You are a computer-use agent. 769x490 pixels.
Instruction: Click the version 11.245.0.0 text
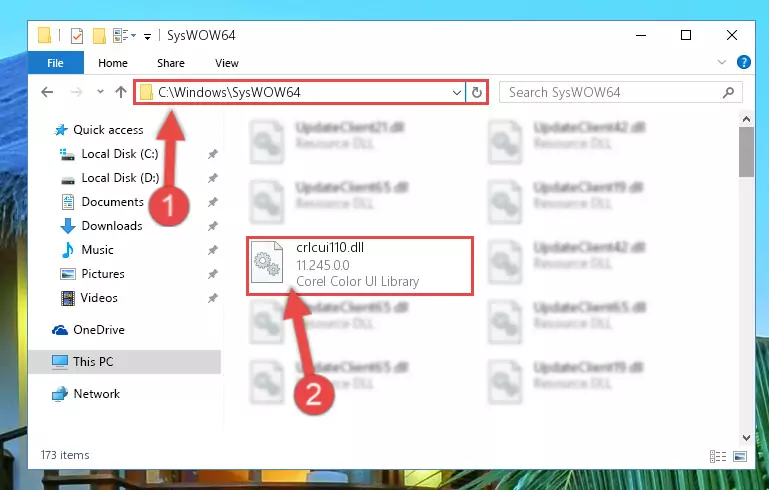(323, 265)
